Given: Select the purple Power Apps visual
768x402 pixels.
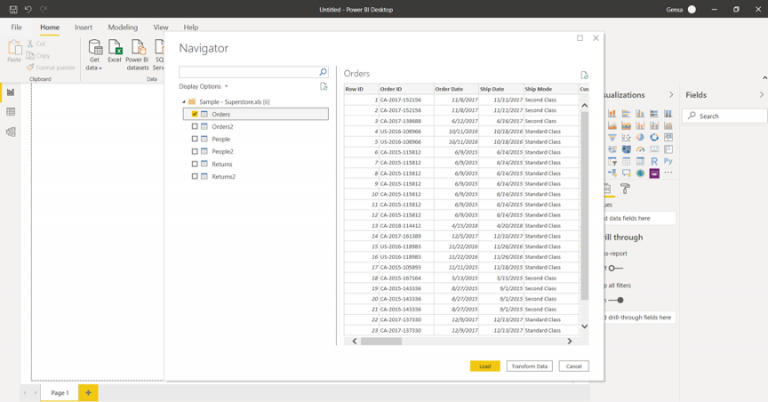Looking at the screenshot, I should point(654,173).
